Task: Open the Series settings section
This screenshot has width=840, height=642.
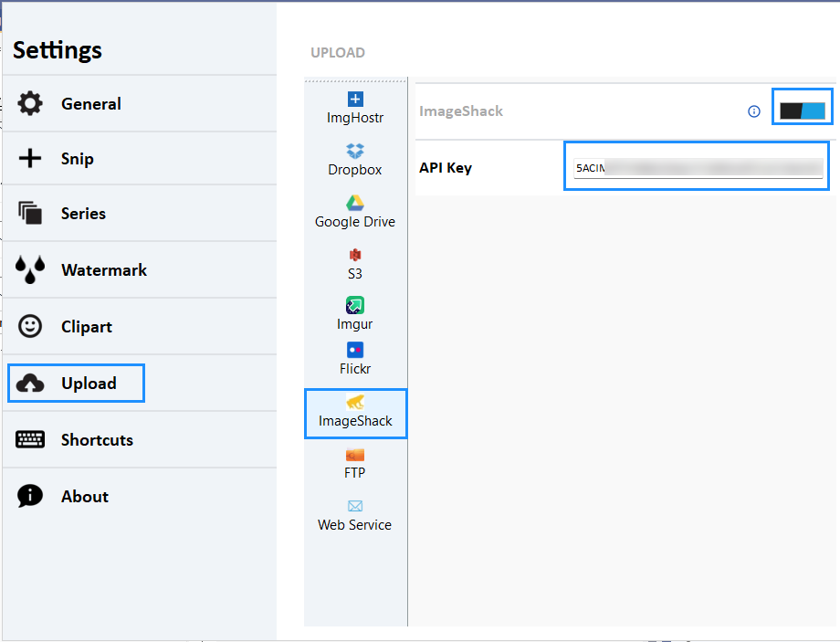Action: (x=140, y=214)
